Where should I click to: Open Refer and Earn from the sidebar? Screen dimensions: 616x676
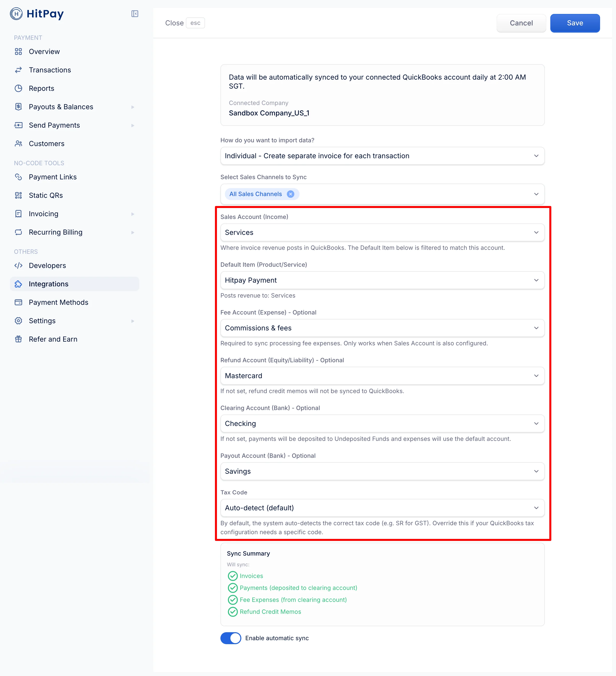click(74, 339)
